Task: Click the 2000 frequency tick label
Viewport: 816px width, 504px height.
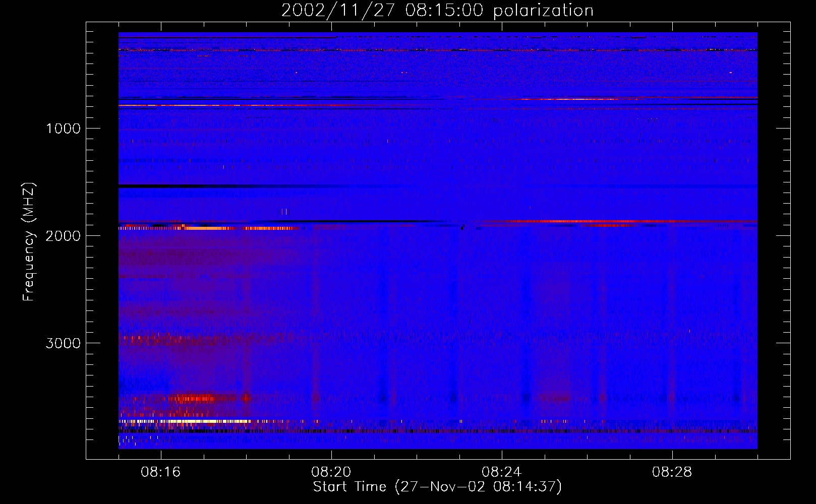Action: 63,236
